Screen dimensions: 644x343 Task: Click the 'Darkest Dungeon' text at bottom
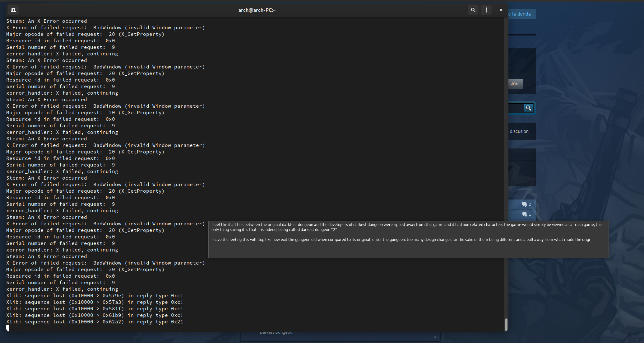coord(276,332)
